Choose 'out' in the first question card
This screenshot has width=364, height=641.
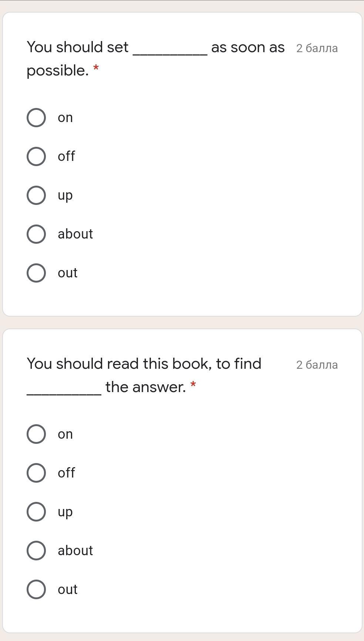36,273
